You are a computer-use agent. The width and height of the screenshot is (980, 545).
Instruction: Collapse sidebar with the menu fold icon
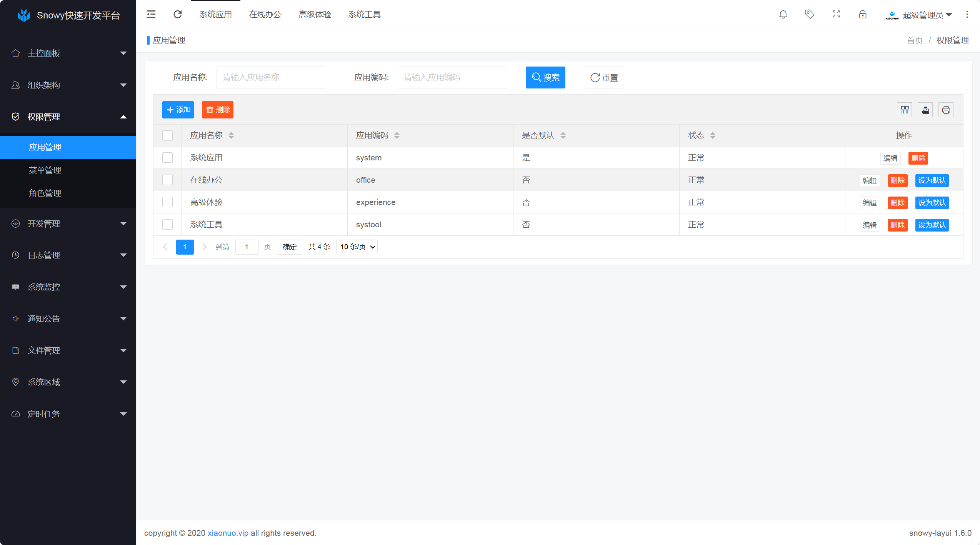coord(151,15)
